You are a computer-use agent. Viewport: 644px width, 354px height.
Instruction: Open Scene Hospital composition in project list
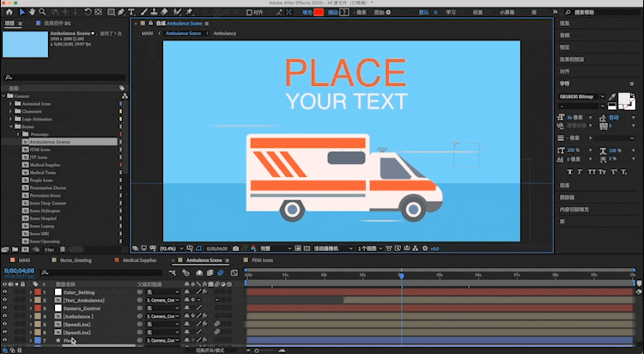click(43, 218)
